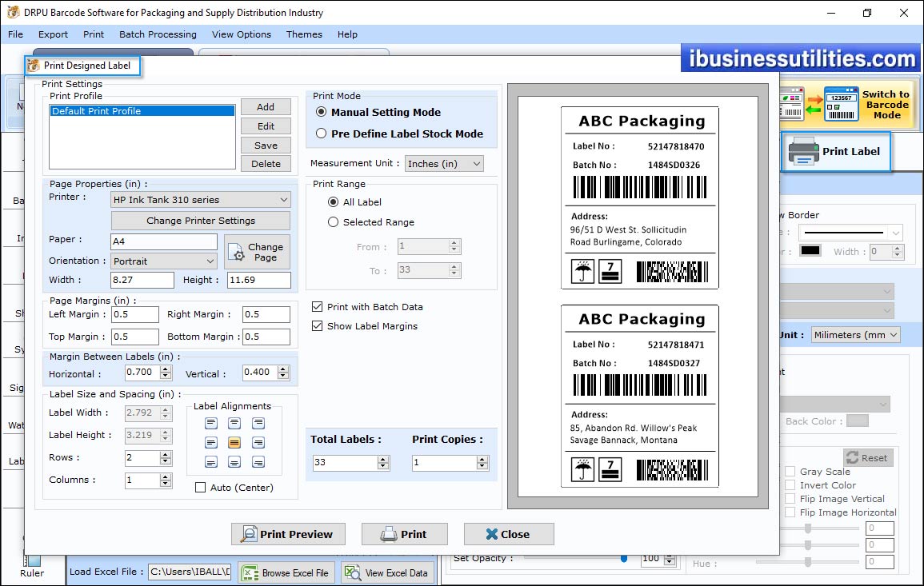Select bottom-left label alignment icon
The image size is (924, 586).
[x=211, y=462]
